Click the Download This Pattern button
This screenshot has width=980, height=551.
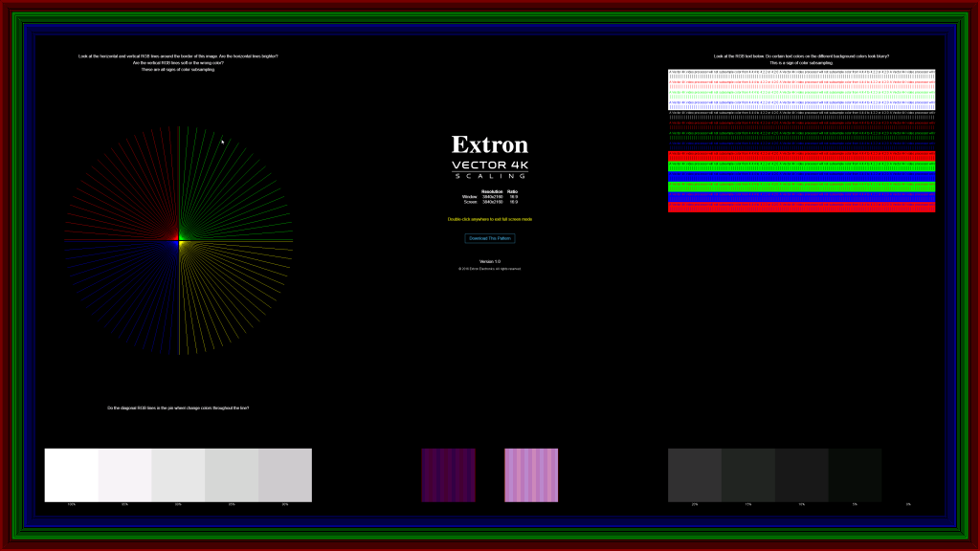[489, 238]
